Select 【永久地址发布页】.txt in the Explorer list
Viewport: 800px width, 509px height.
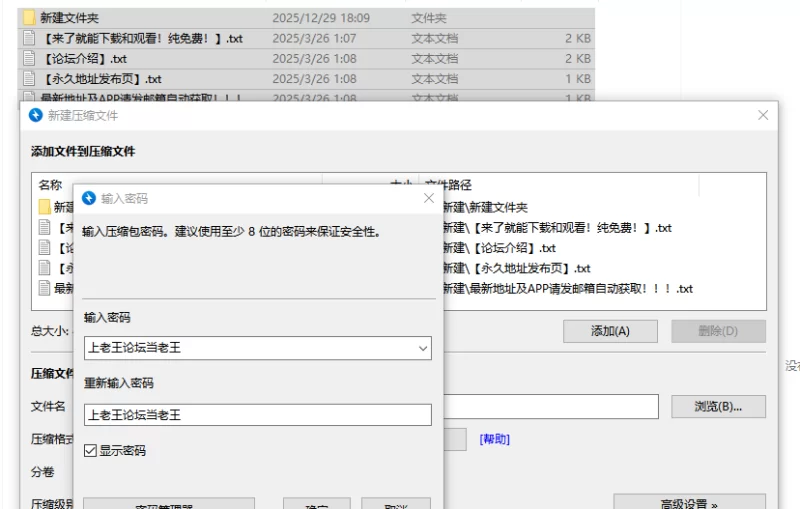tap(101, 79)
